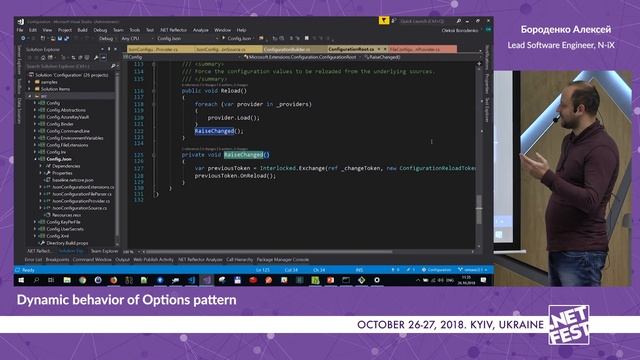640x360 pixels.
Task: Expand the Solution Items folder
Action: click(x=29, y=89)
